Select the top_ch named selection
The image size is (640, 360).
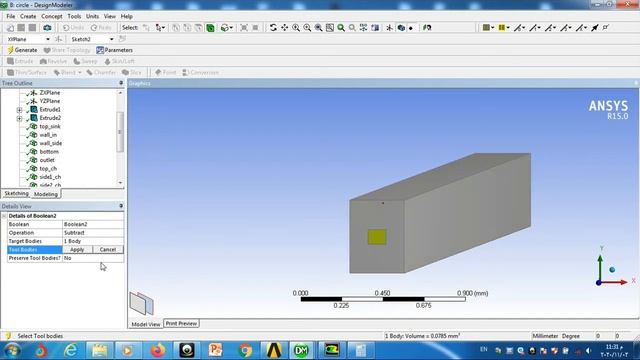48,169
